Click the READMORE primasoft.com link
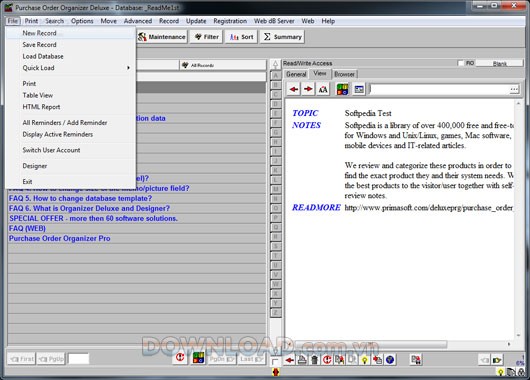The width and height of the screenshot is (530, 380). [429, 208]
